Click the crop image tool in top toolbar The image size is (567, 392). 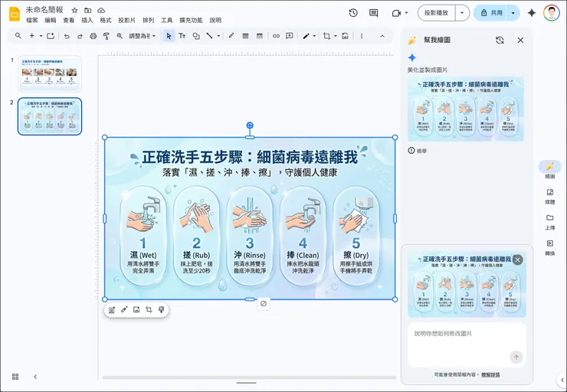click(327, 36)
